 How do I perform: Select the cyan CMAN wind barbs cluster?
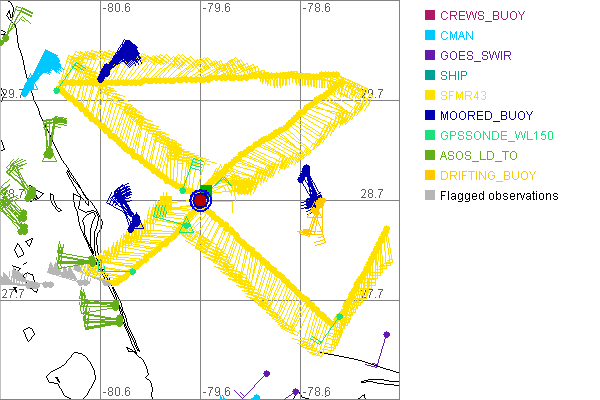[x=40, y=70]
